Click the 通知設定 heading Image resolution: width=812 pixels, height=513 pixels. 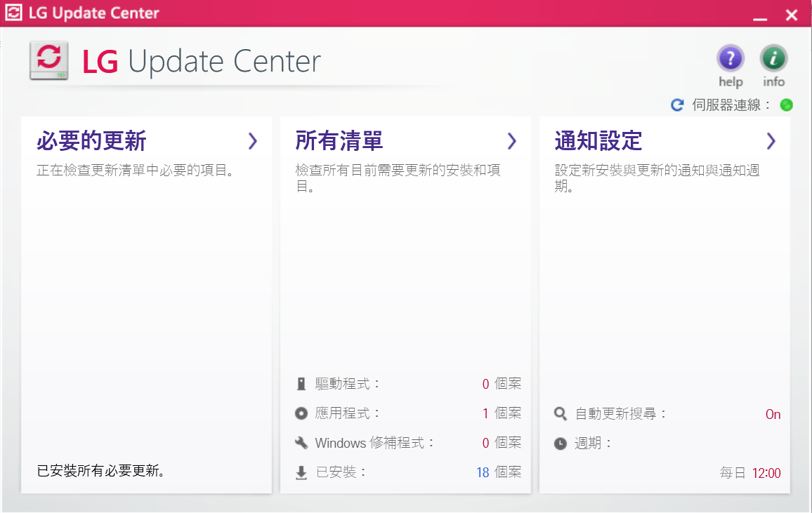pyautogui.click(x=598, y=141)
